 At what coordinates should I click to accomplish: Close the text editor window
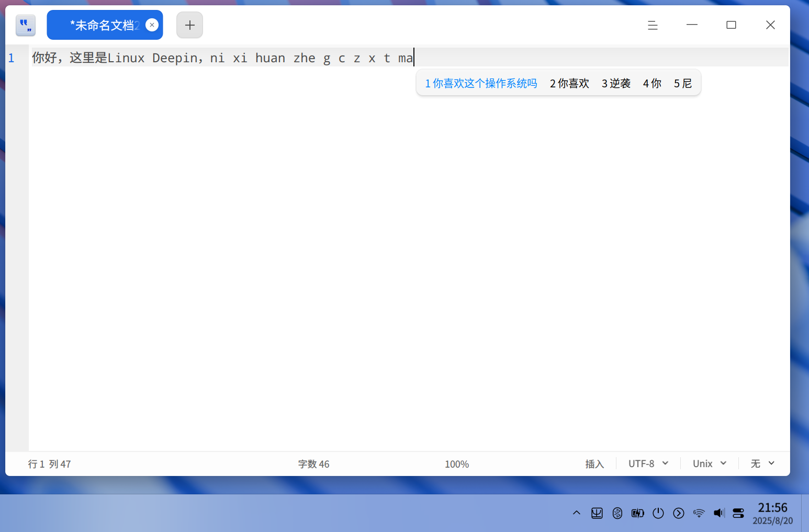770,25
